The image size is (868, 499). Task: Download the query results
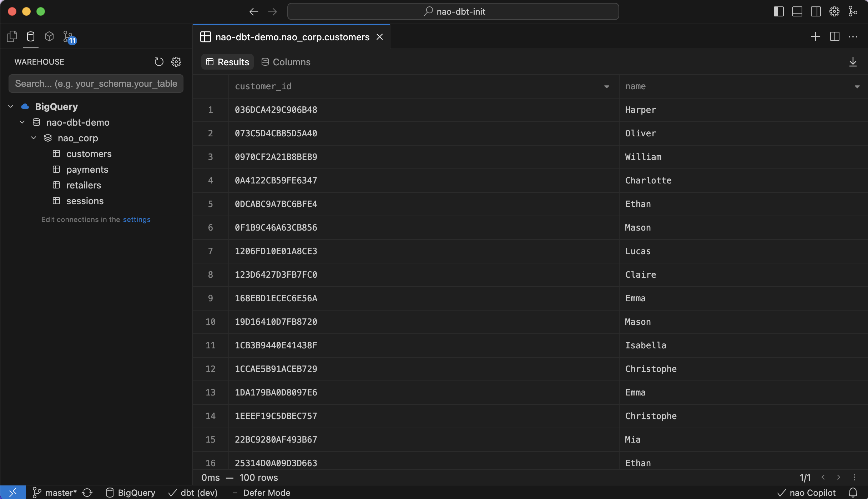(853, 61)
